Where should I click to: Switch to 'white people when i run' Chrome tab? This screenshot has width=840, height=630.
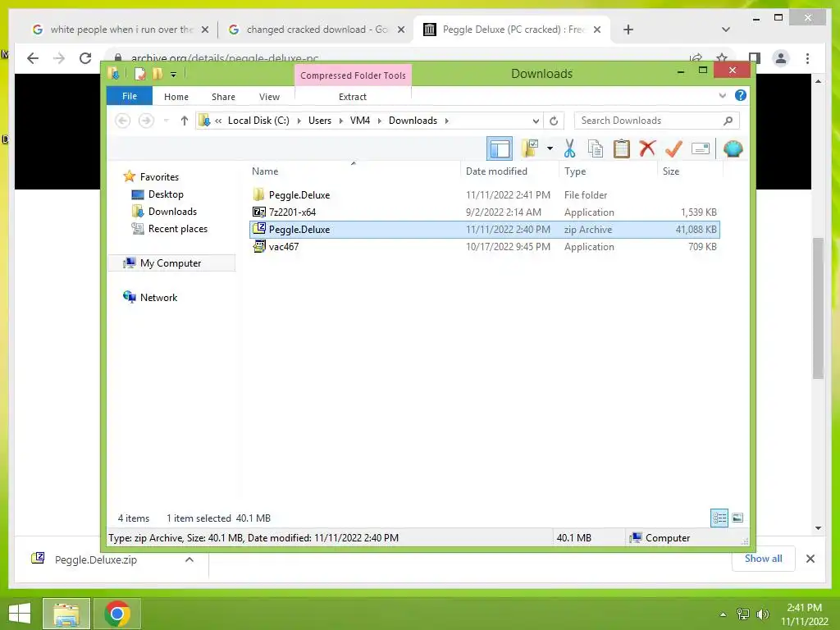[x=121, y=30]
